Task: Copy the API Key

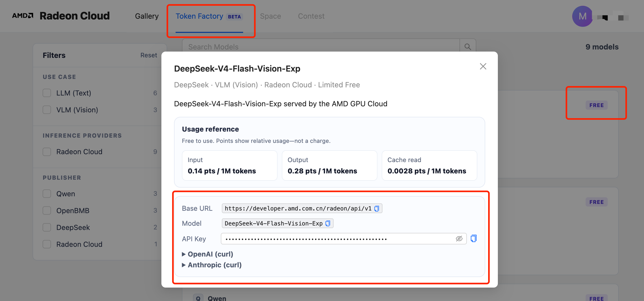Action: 473,239
